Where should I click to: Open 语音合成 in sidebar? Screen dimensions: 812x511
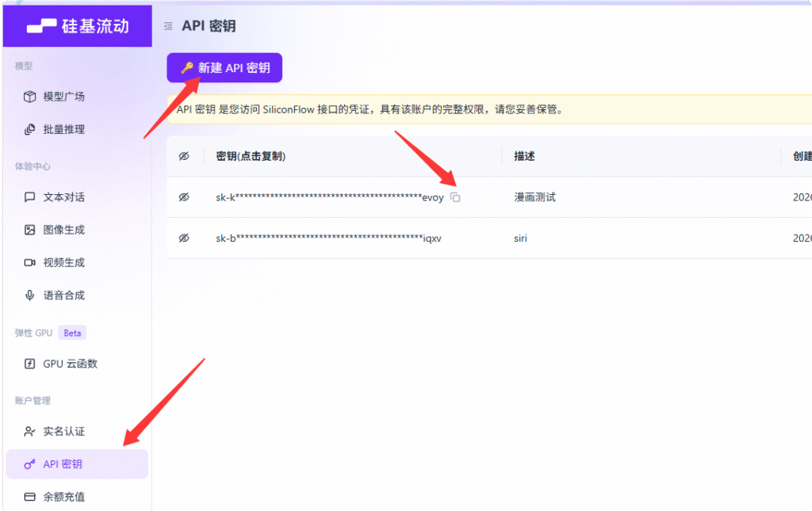pyautogui.click(x=77, y=296)
